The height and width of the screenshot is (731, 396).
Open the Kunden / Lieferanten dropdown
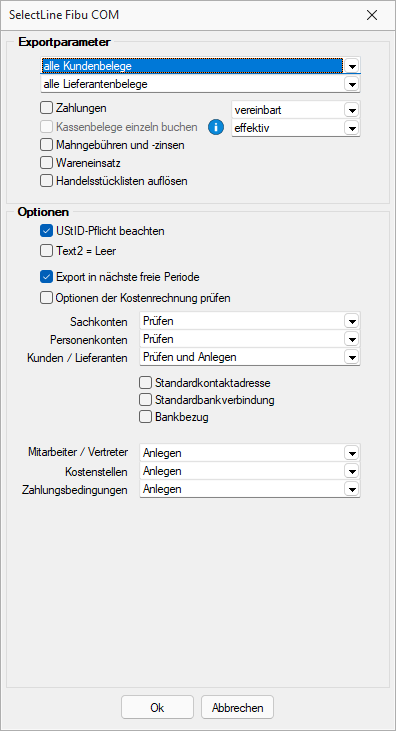pos(351,358)
